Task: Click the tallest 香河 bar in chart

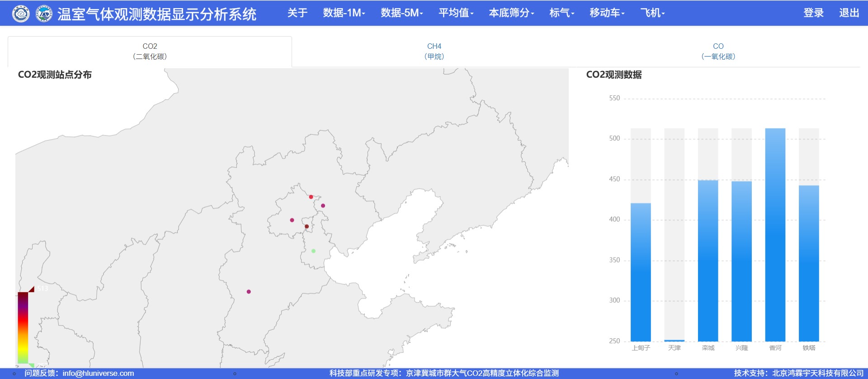Action: click(x=775, y=235)
